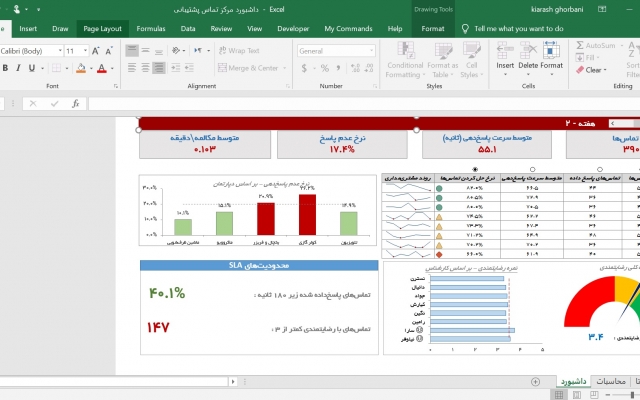
Task: Apply fill color with paint bucket
Action: point(81,68)
